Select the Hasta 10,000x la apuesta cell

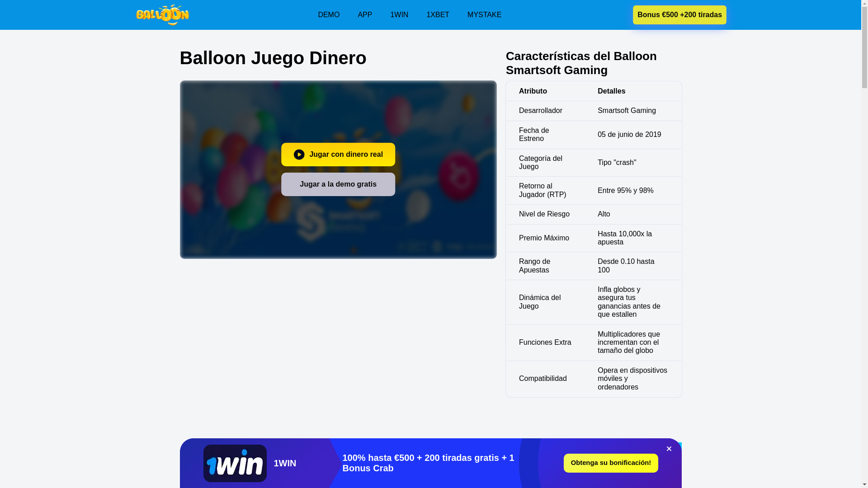632,238
